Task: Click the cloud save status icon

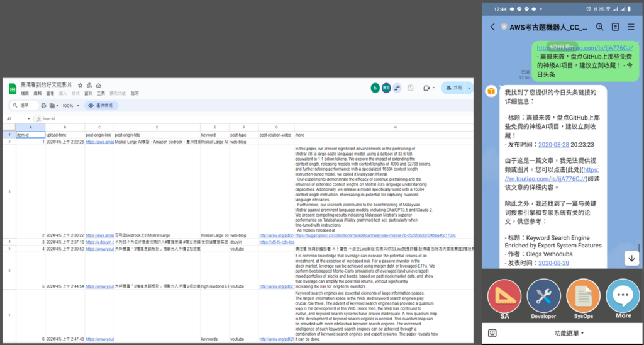Action: (x=99, y=85)
